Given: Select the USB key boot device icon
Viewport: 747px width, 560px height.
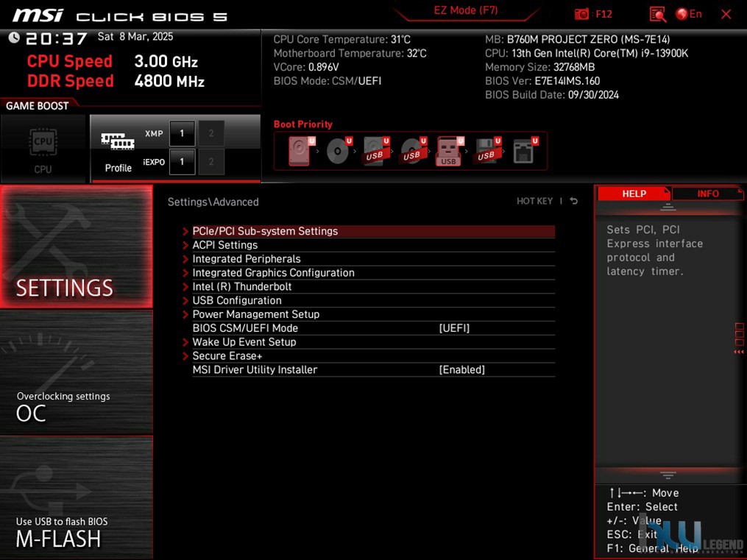Looking at the screenshot, I should pyautogui.click(x=449, y=150).
